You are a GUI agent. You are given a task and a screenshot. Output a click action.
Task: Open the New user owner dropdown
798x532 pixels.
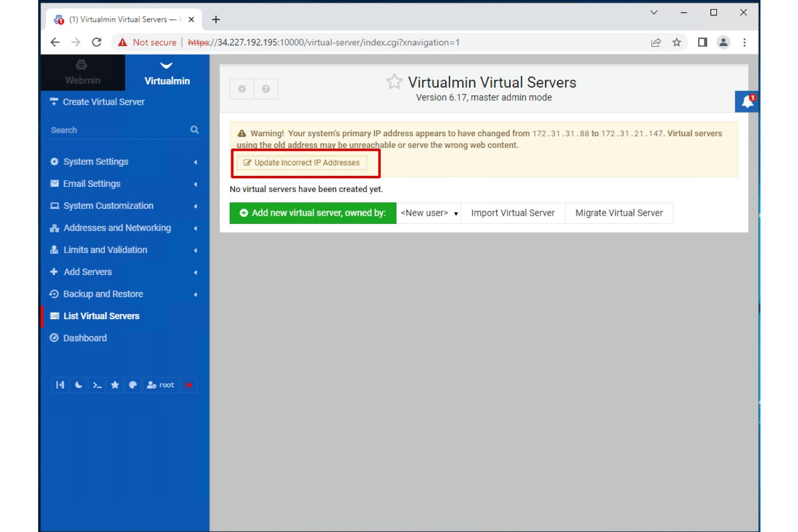pyautogui.click(x=429, y=213)
